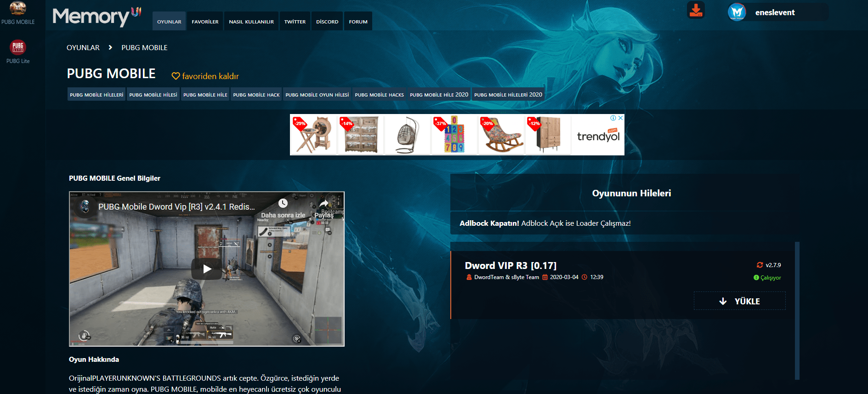The width and height of the screenshot is (868, 394).
Task: Click the green status icon beside Çalışıyor
Action: point(756,278)
